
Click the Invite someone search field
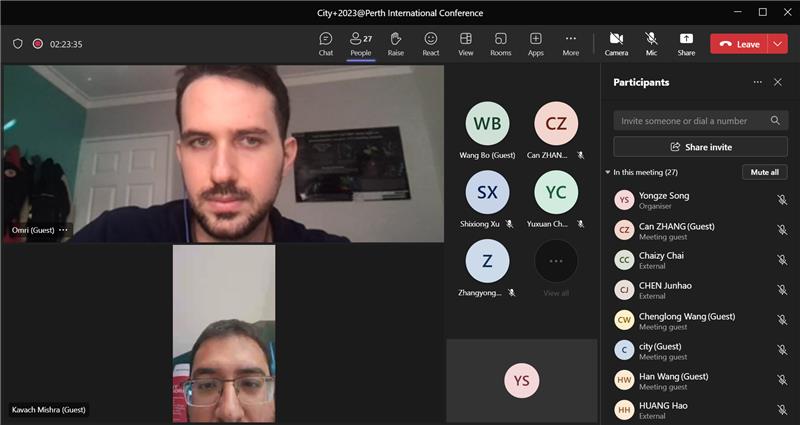692,121
